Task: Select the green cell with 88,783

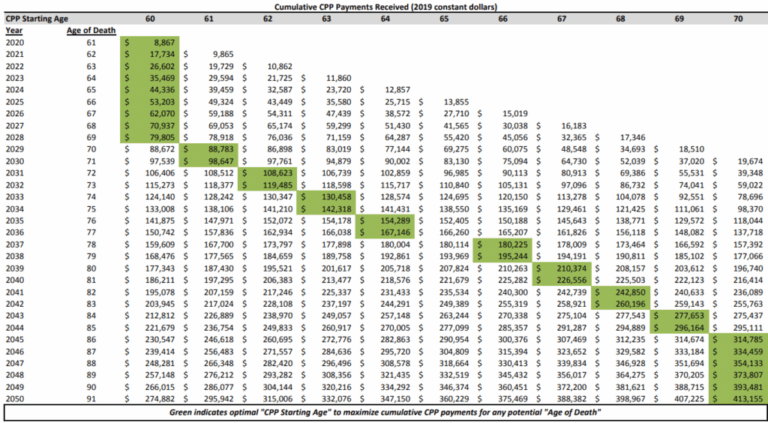Action: click(209, 151)
